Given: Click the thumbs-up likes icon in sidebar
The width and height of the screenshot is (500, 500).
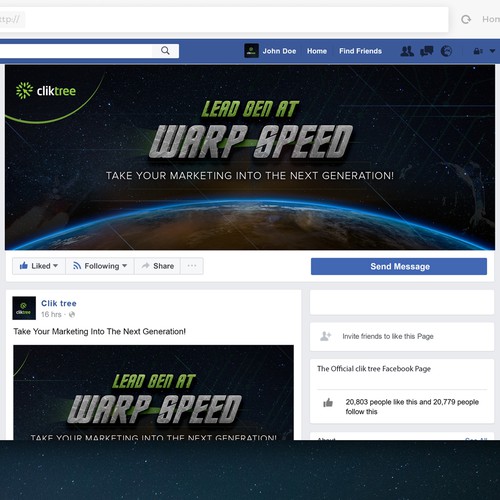Looking at the screenshot, I should [328, 403].
